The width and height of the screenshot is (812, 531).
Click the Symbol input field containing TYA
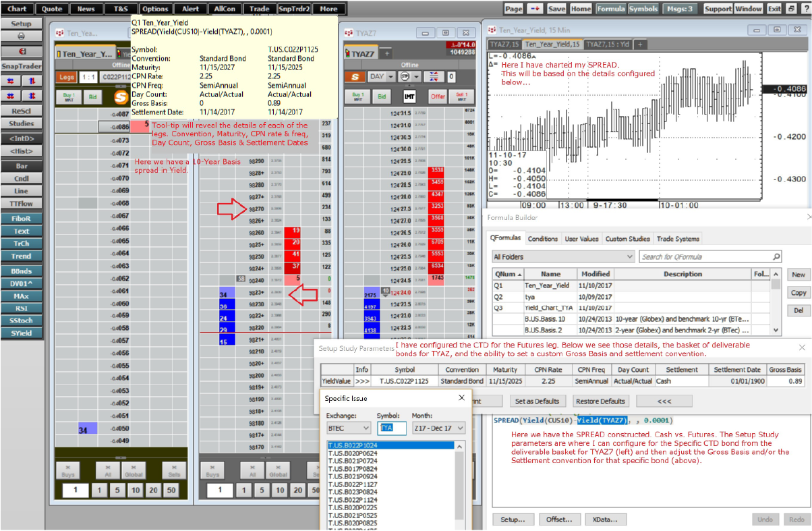[x=391, y=428]
